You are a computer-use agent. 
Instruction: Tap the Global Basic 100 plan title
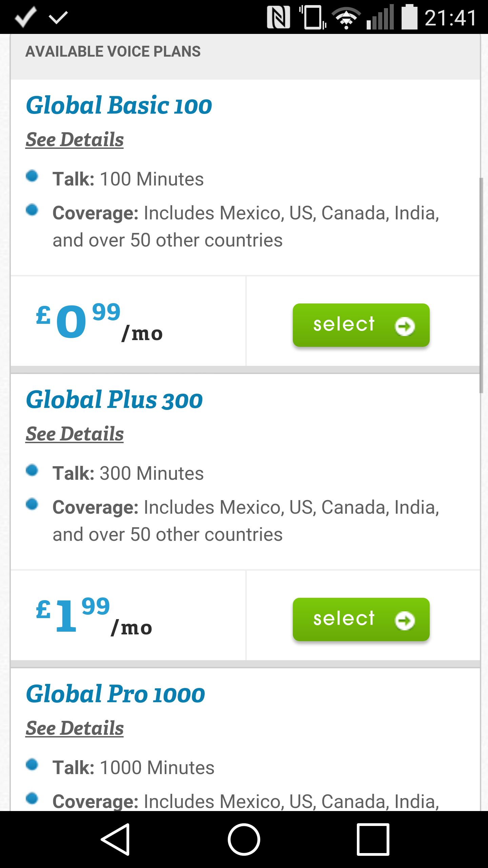[119, 105]
